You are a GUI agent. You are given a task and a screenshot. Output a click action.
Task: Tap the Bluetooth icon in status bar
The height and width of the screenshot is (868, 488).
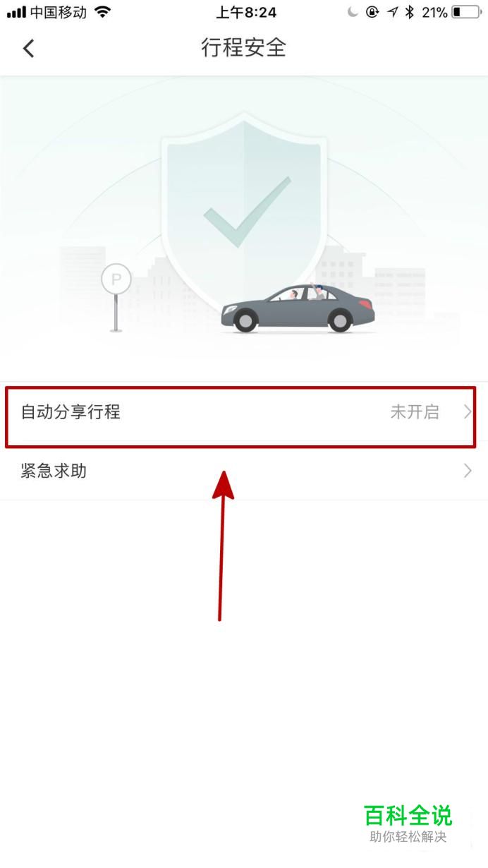coord(410,12)
